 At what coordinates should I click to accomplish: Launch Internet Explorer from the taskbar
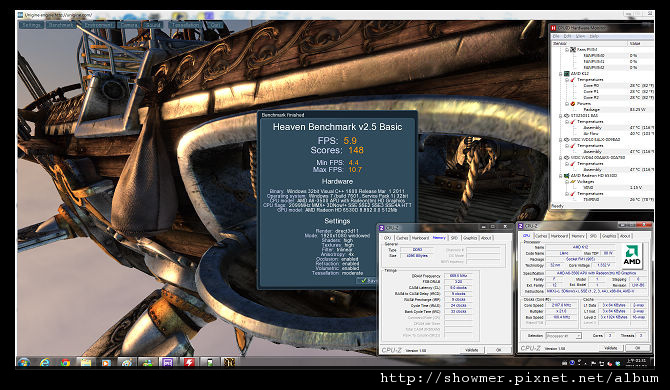(44, 363)
